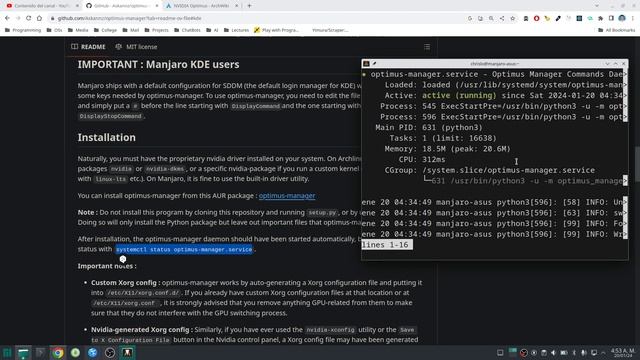Select the README tab
The image size is (640, 360).
tap(89, 47)
